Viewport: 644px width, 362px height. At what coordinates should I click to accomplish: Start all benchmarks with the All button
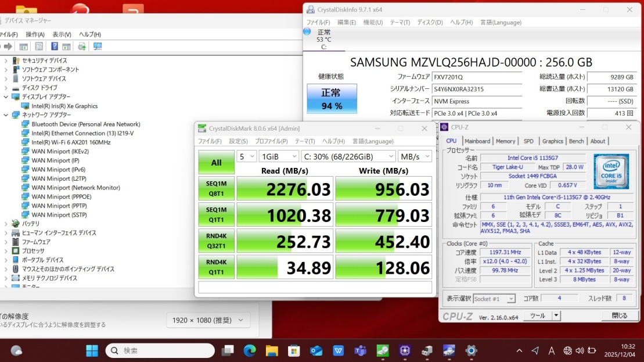click(x=216, y=162)
